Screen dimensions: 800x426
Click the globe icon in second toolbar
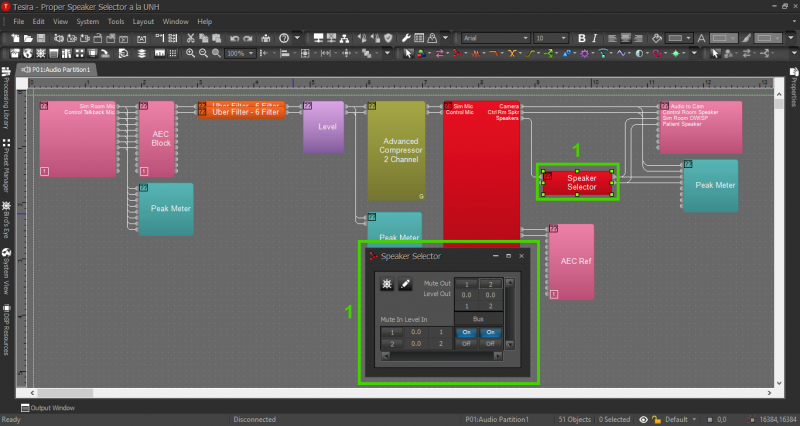[x=28, y=53]
